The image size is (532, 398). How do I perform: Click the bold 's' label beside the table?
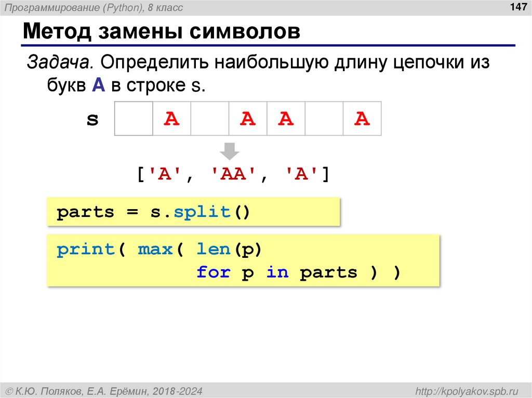pos(94,119)
